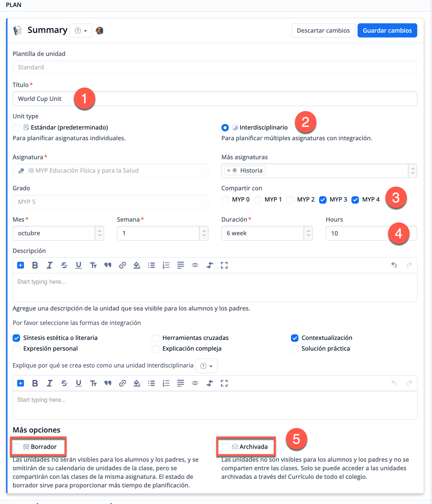432x504 pixels.
Task: Expand the Duración dropdown
Action: point(267,233)
